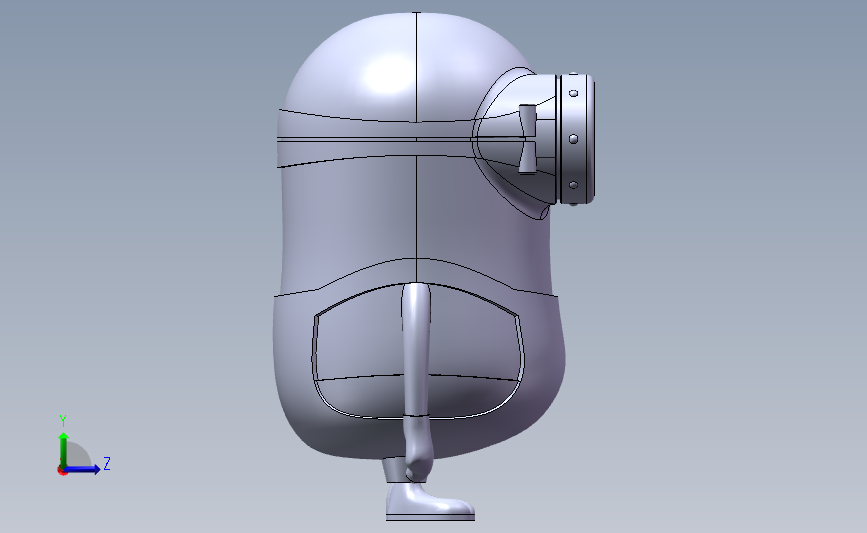The image size is (867, 533).
Task: Select the minion's arm hanging at its side
Action: (x=416, y=382)
